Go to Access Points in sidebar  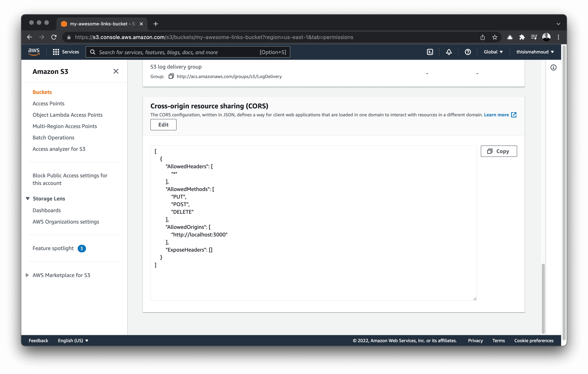[48, 104]
